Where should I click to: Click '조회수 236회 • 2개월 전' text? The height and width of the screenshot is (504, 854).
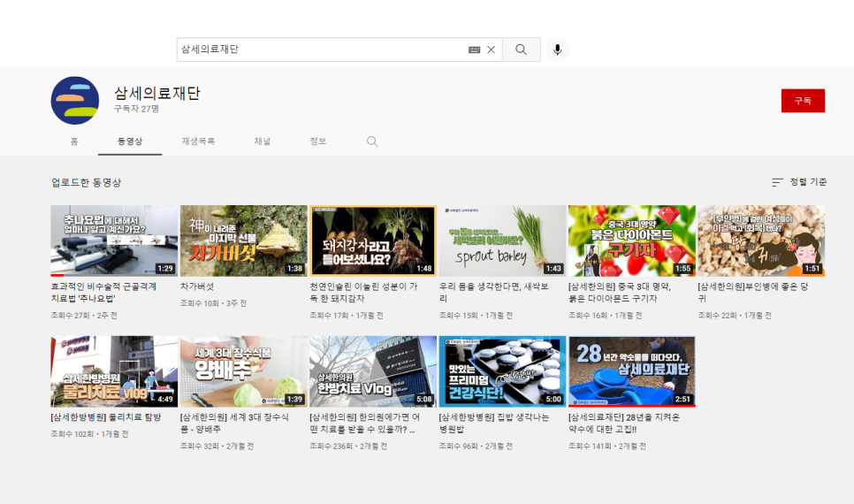point(348,447)
